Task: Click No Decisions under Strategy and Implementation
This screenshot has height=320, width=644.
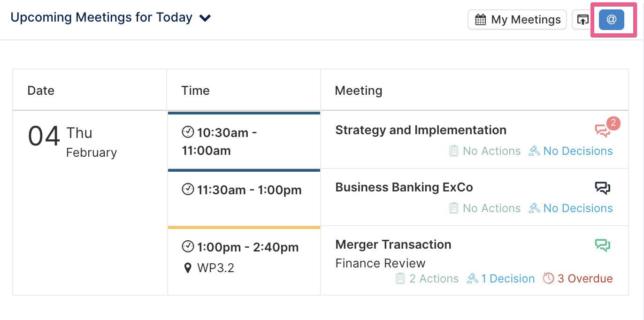Action: coord(578,151)
